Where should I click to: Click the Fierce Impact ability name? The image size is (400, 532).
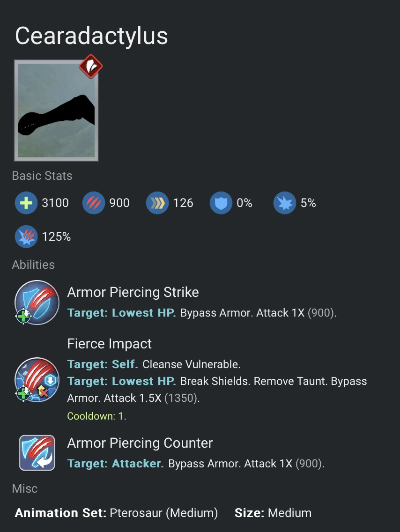point(110,344)
